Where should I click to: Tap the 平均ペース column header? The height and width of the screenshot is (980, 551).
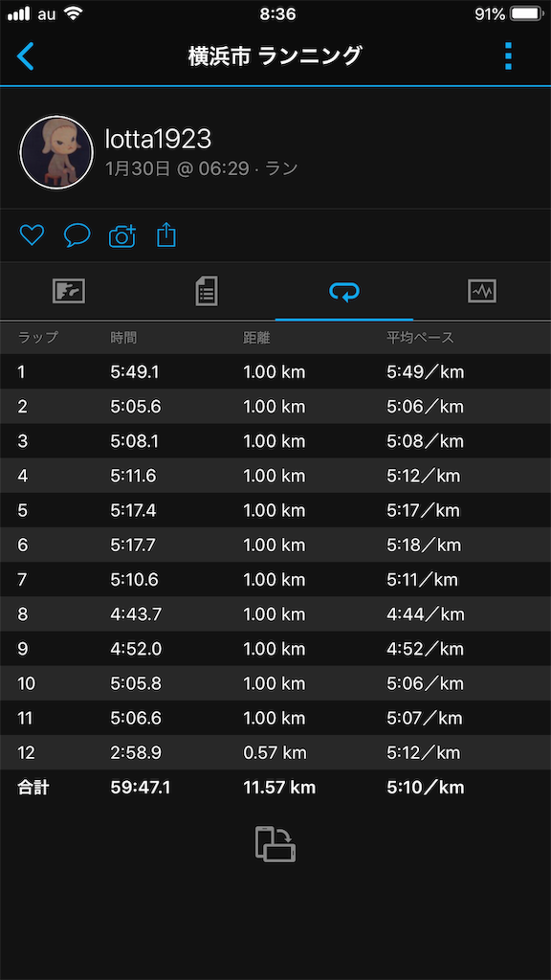click(420, 338)
